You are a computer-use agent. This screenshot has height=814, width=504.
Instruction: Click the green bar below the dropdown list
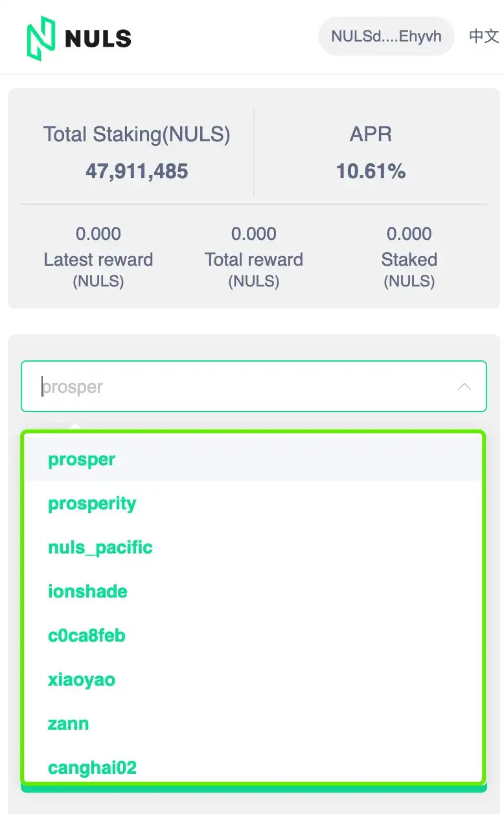coord(253,788)
